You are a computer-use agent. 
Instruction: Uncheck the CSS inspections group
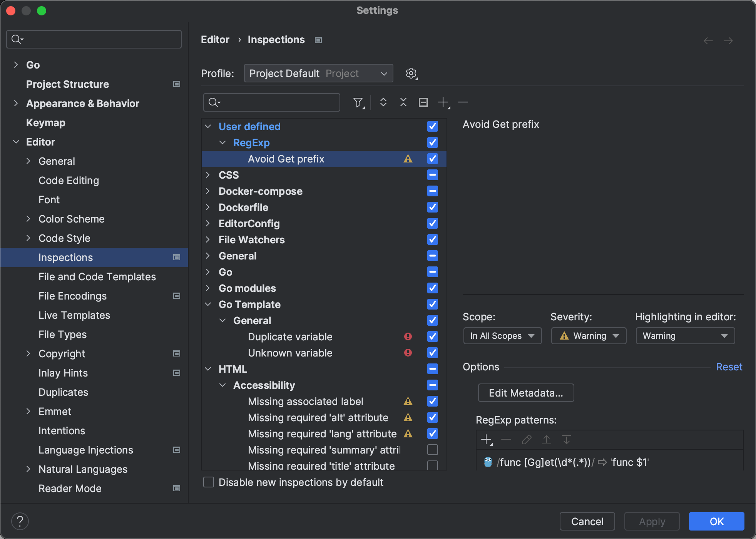point(432,175)
